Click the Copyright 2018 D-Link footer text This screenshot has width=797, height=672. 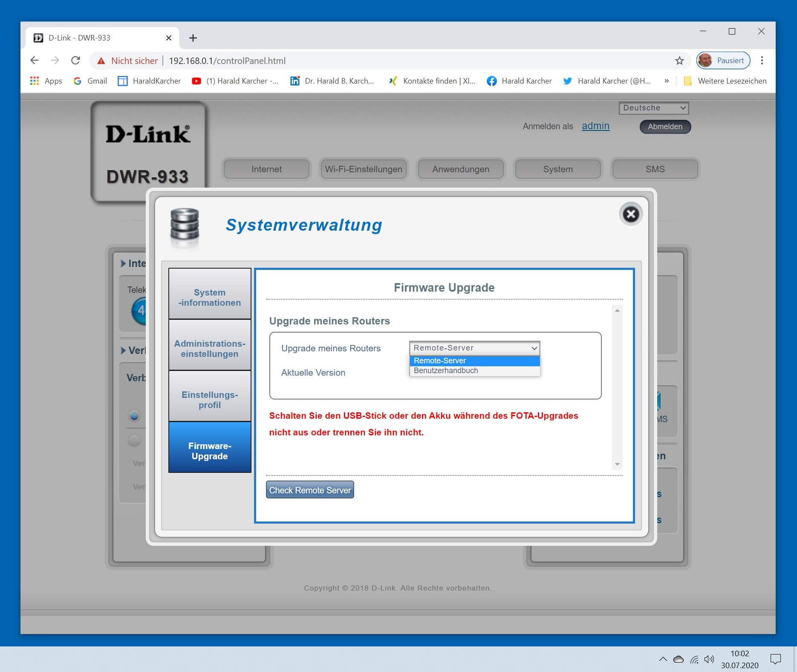pos(398,588)
